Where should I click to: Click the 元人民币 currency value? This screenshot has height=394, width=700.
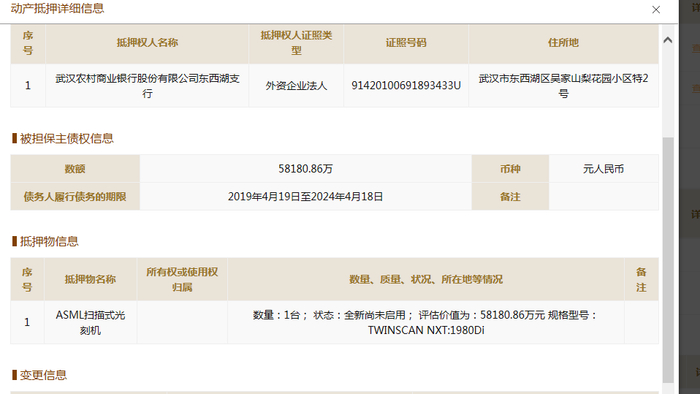[604, 169]
